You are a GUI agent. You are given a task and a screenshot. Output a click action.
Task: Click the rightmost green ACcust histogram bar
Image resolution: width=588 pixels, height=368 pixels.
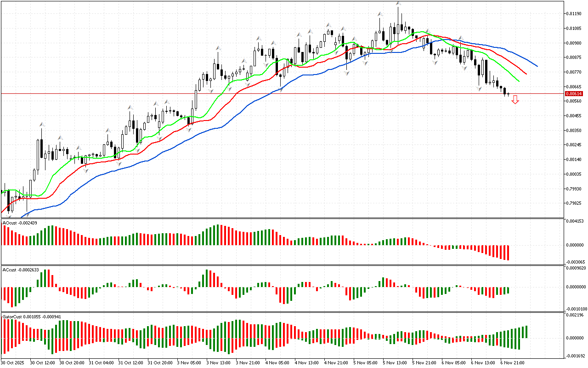(508, 291)
